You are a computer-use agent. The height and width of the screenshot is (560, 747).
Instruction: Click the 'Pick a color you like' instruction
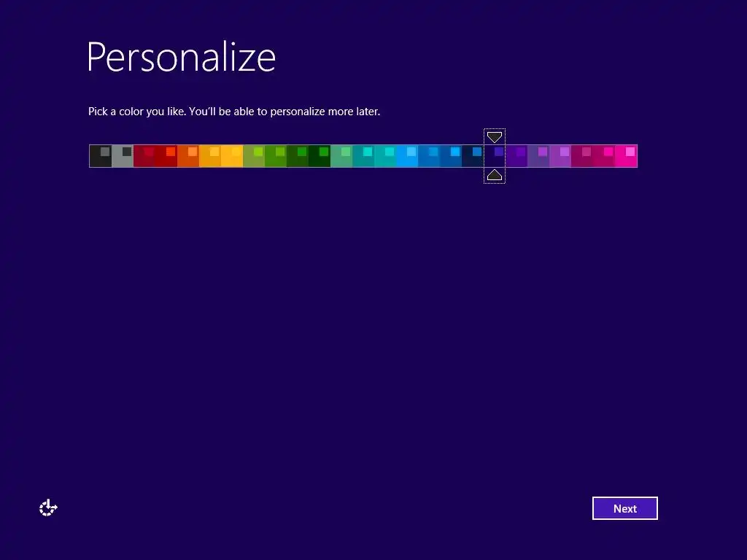click(x=234, y=112)
